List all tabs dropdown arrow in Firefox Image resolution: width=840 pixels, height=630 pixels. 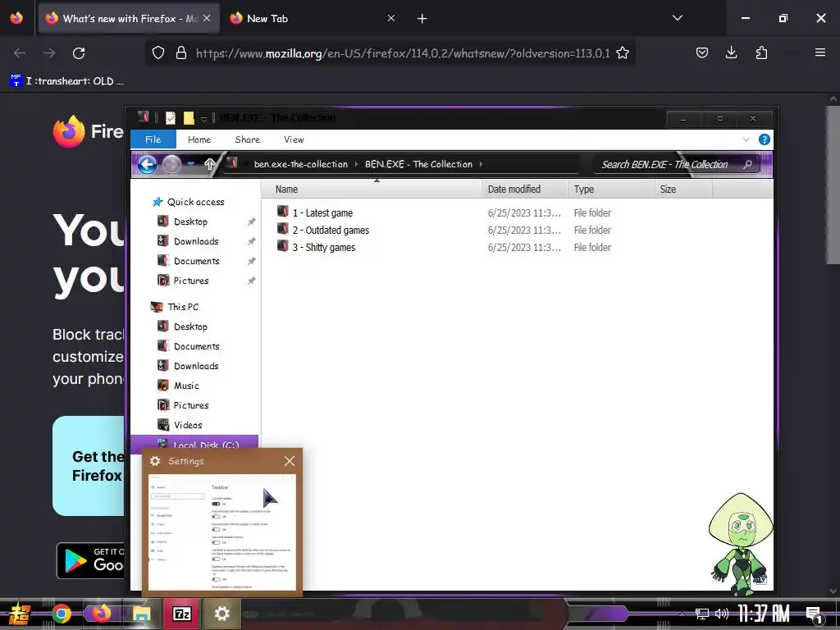(x=677, y=18)
